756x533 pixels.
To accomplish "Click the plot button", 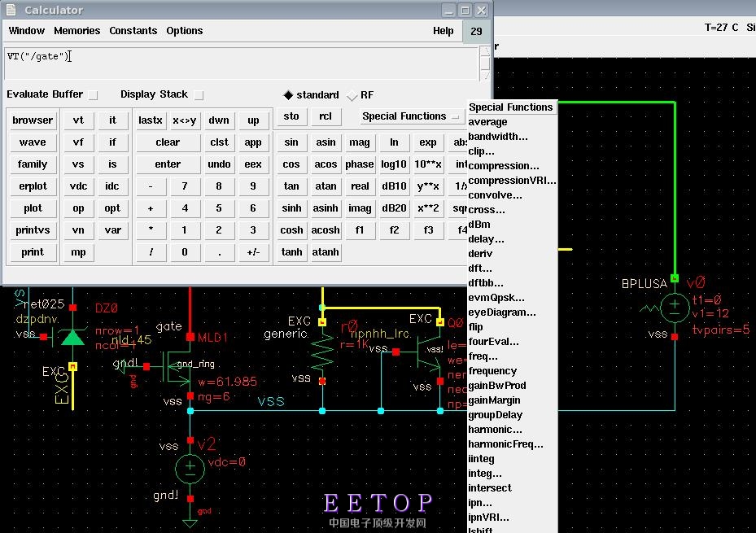I will click(x=33, y=208).
